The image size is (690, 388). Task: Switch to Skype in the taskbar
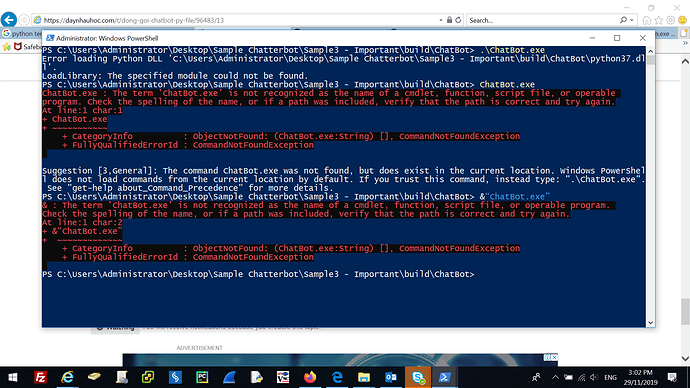coord(418,377)
